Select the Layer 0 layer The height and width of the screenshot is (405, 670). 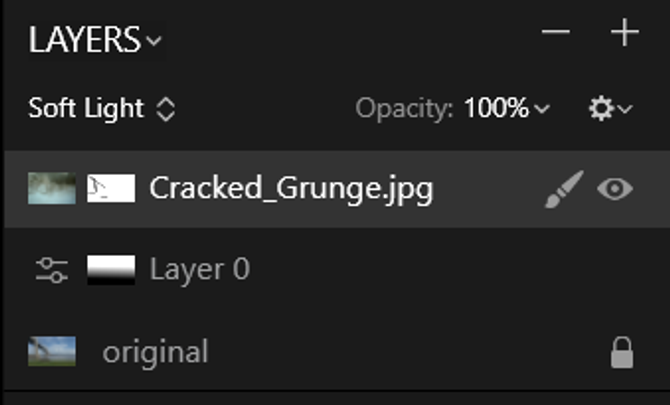pos(337,270)
